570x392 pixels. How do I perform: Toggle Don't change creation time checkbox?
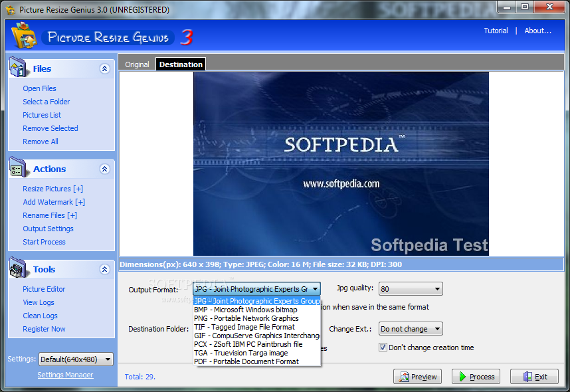tap(383, 347)
